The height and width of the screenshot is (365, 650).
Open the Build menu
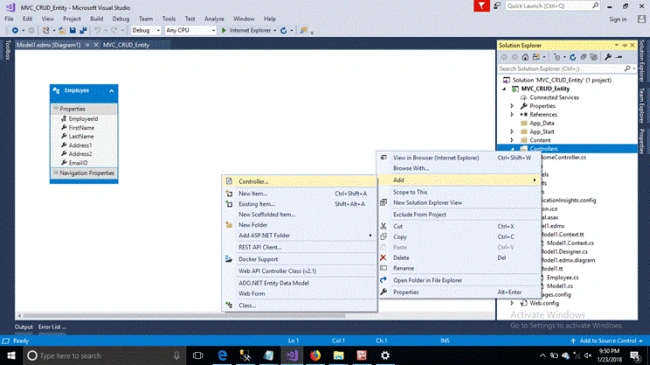click(97, 19)
